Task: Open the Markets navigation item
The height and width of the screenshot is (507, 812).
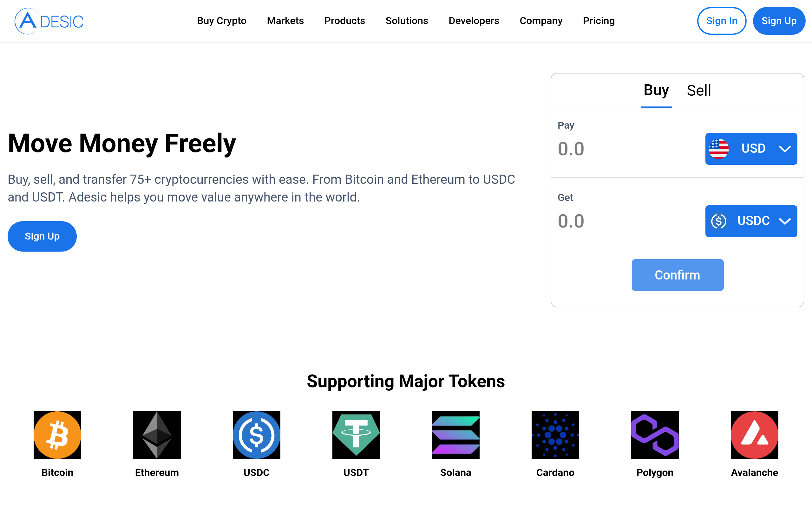Action: 285,21
